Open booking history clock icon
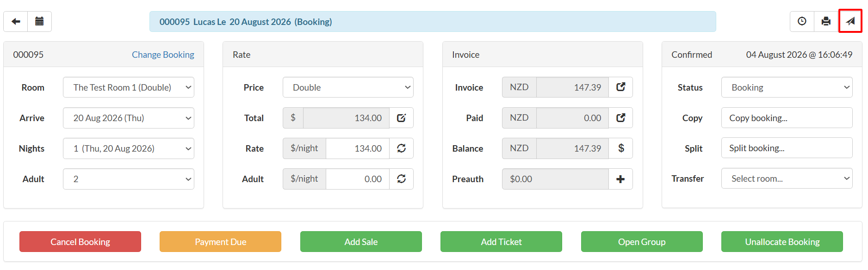The image size is (868, 270). tap(802, 21)
